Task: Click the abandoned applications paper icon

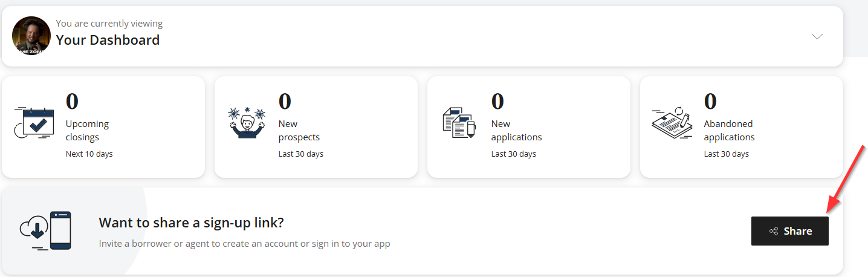Action: pyautogui.click(x=672, y=123)
